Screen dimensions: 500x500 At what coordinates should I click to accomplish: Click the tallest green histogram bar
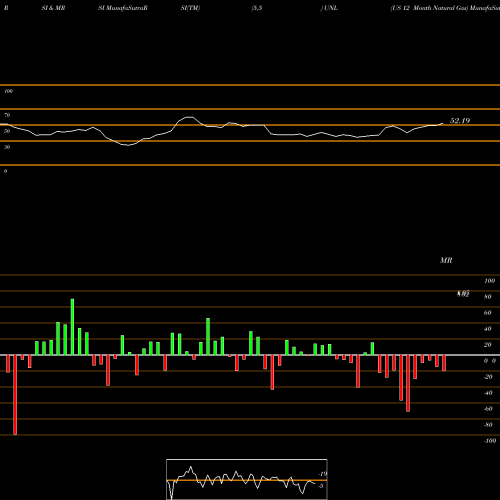point(72,327)
